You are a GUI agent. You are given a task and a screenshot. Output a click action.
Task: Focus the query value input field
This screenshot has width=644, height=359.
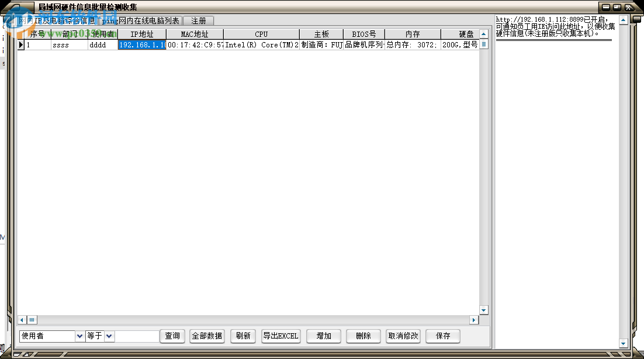coord(137,336)
